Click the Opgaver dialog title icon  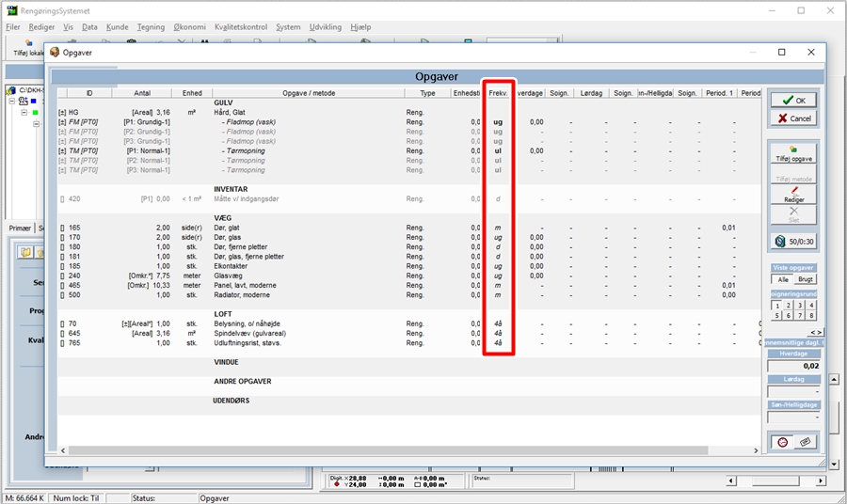tap(54, 53)
